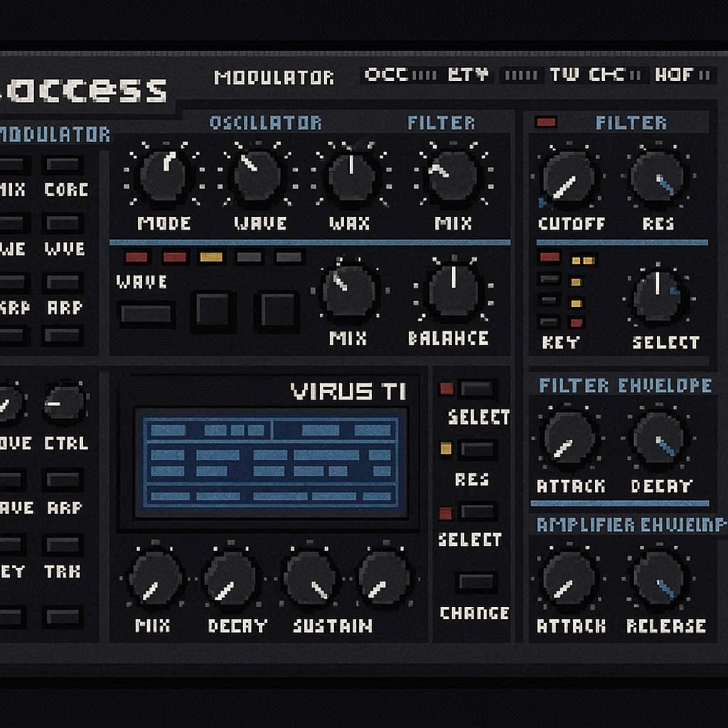Open the TW CHC selector
Viewport: 728px width, 728px height.
coord(587,75)
